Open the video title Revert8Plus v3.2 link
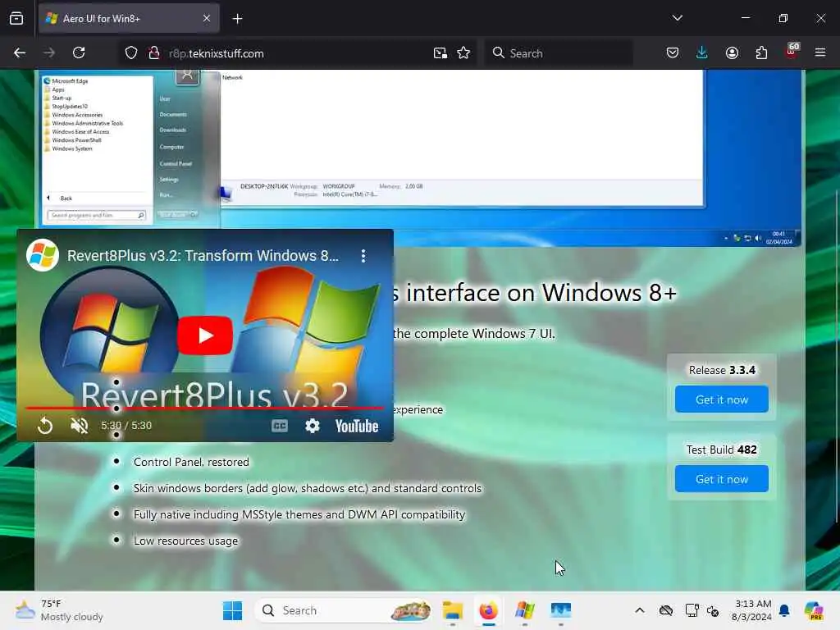This screenshot has width=840, height=630. point(203,256)
